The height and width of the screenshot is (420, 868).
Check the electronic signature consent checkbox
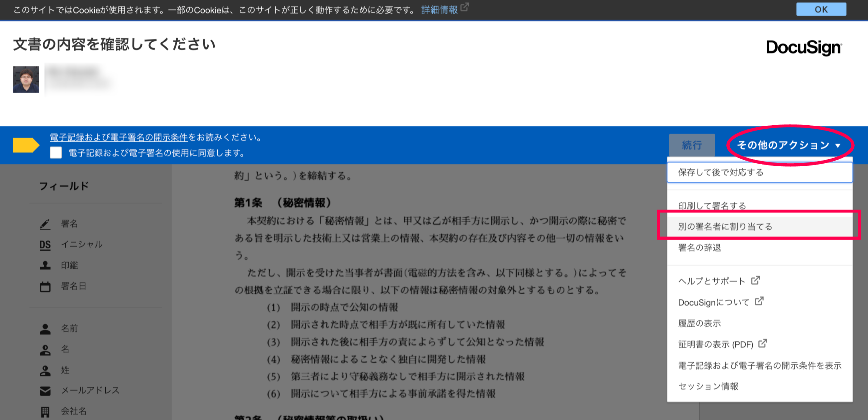pyautogui.click(x=56, y=153)
